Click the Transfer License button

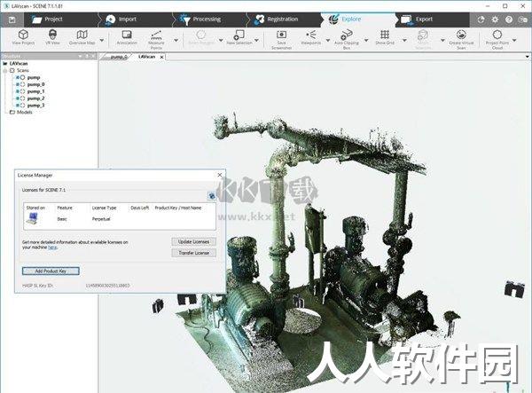[x=193, y=253]
